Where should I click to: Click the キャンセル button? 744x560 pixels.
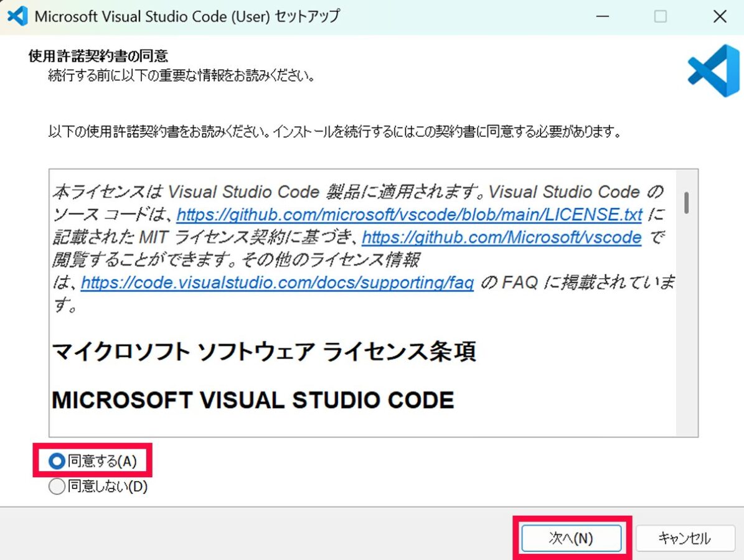tap(685, 538)
